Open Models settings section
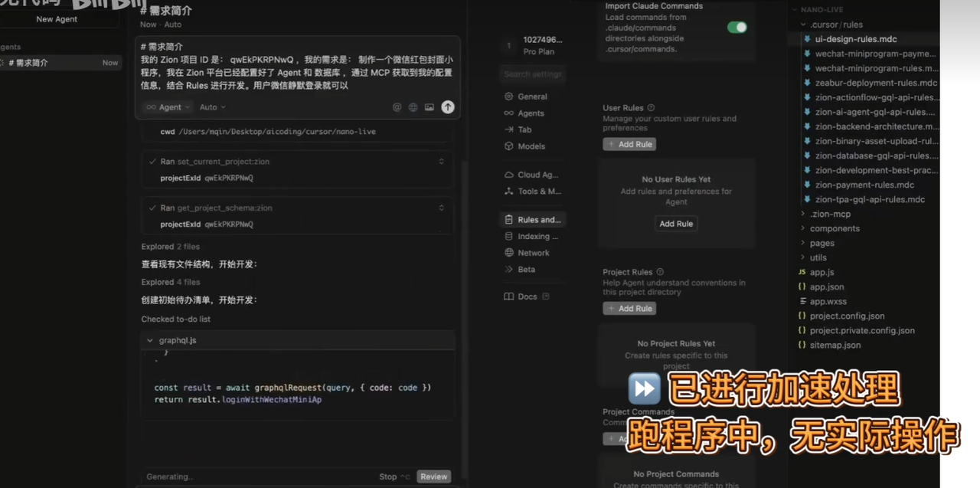The width and height of the screenshot is (980, 488). (532, 146)
